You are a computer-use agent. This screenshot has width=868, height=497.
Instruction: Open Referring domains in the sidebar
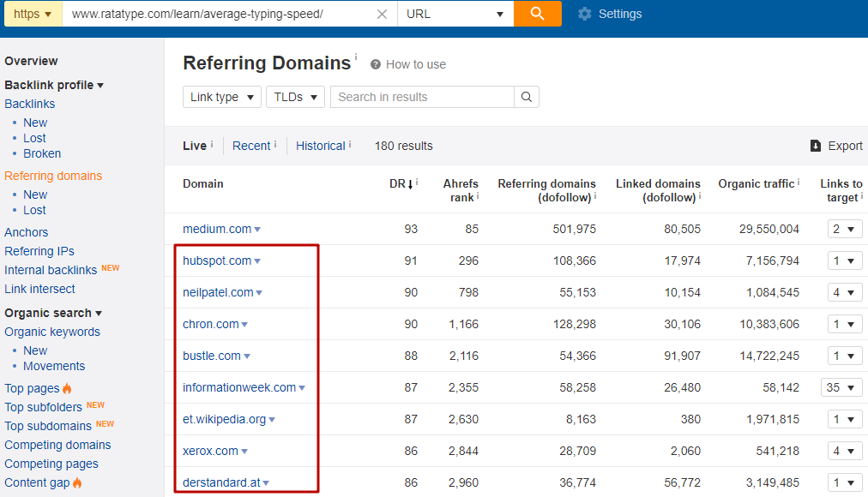[x=53, y=176]
